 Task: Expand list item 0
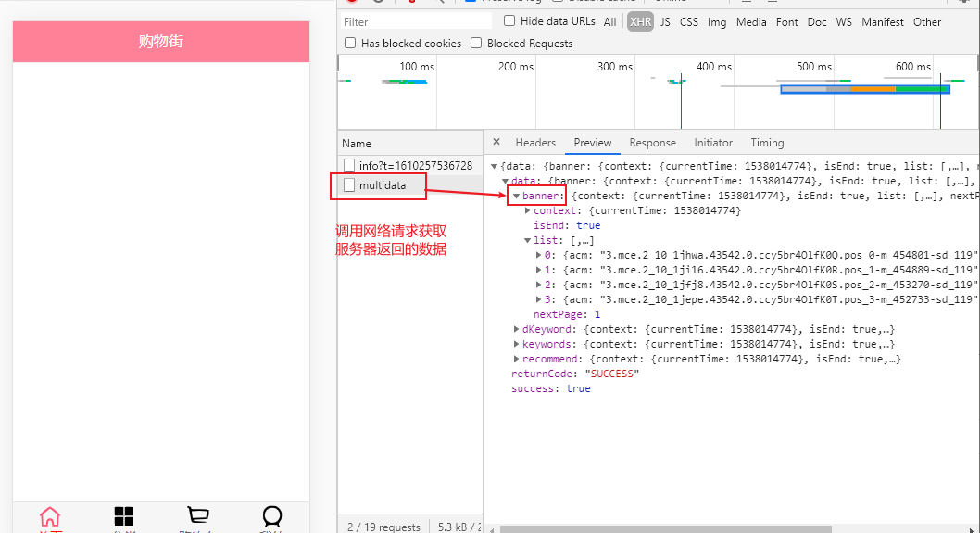(539, 255)
